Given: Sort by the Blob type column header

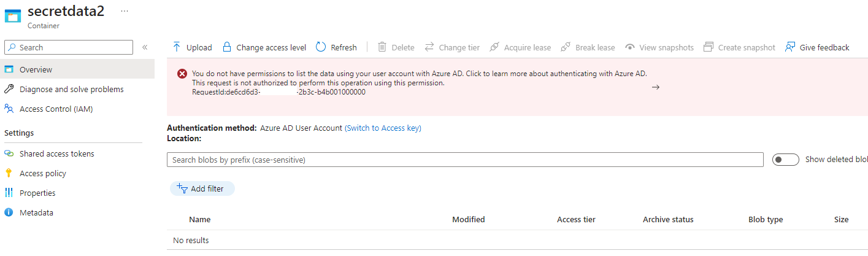Looking at the screenshot, I should (766, 219).
